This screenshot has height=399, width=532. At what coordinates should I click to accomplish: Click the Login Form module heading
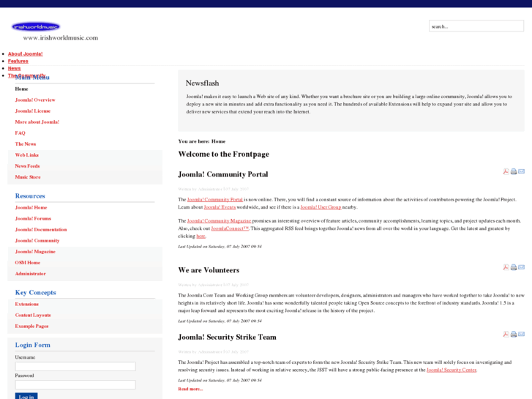(33, 345)
